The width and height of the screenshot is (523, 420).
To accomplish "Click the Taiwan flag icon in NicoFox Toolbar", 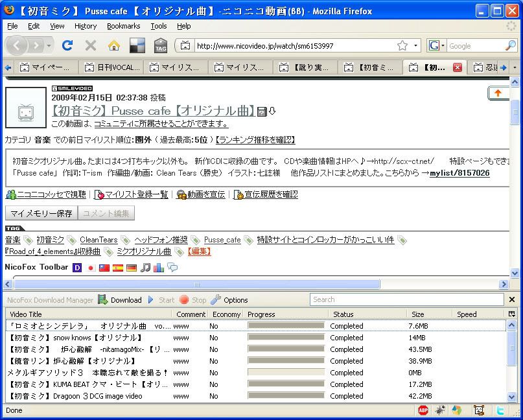I will pos(104,268).
